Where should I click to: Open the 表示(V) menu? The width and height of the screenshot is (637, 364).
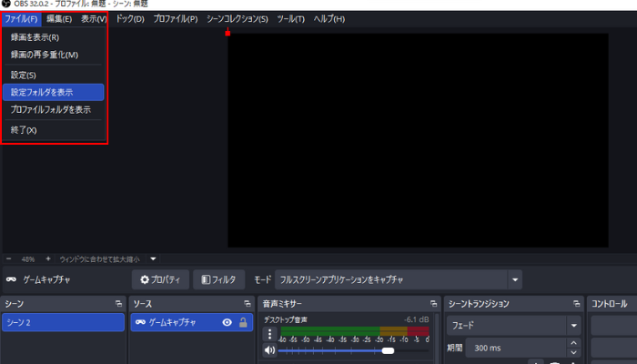tap(94, 19)
